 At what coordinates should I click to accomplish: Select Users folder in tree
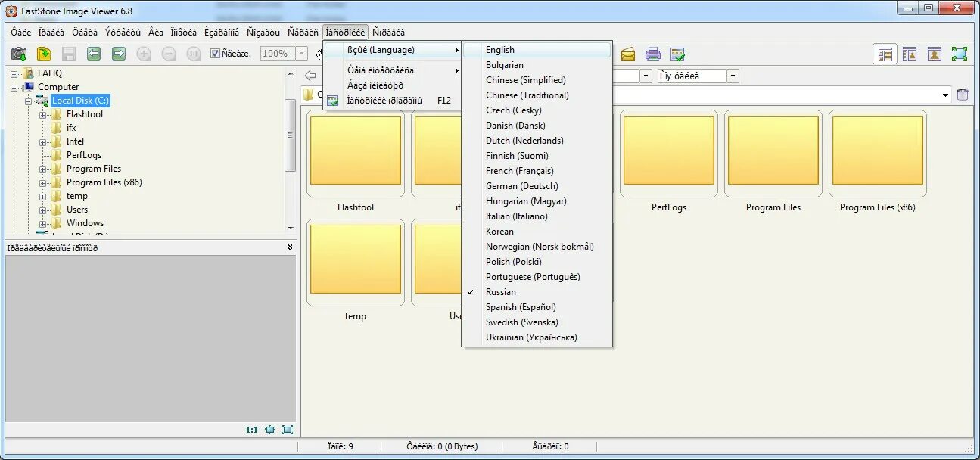click(x=77, y=210)
